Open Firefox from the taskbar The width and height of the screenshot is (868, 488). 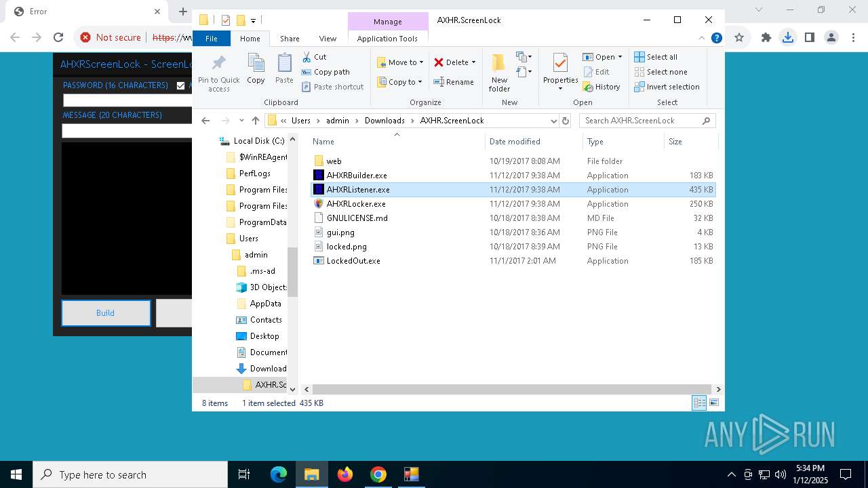(x=345, y=474)
